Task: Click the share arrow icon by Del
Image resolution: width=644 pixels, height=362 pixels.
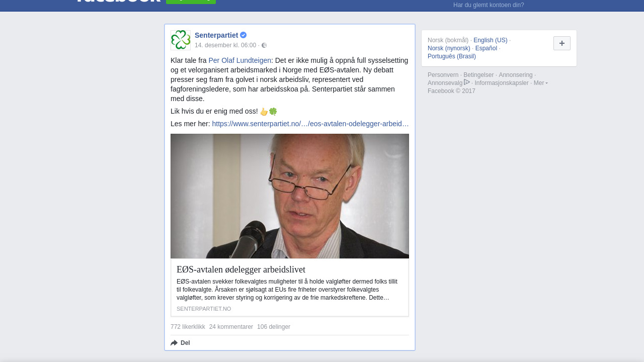Action: 174,343
